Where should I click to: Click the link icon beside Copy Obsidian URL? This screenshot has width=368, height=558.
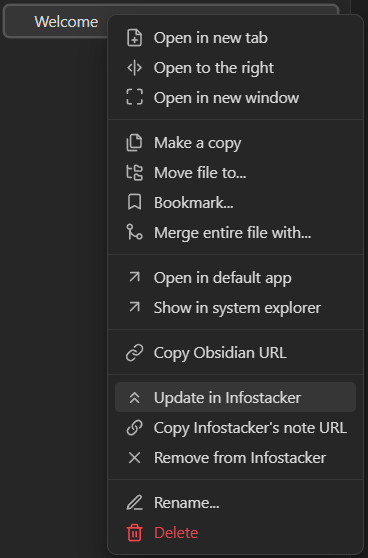[135, 353]
